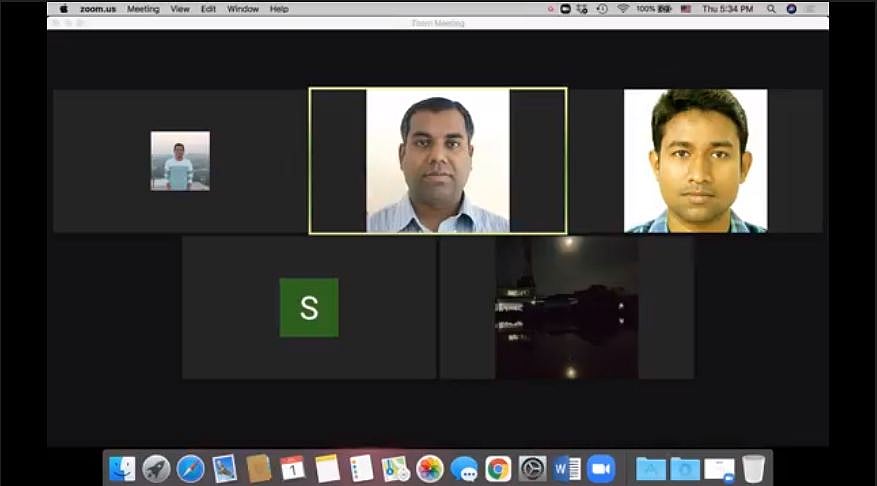Open Launchpad from the dock

(x=156, y=468)
